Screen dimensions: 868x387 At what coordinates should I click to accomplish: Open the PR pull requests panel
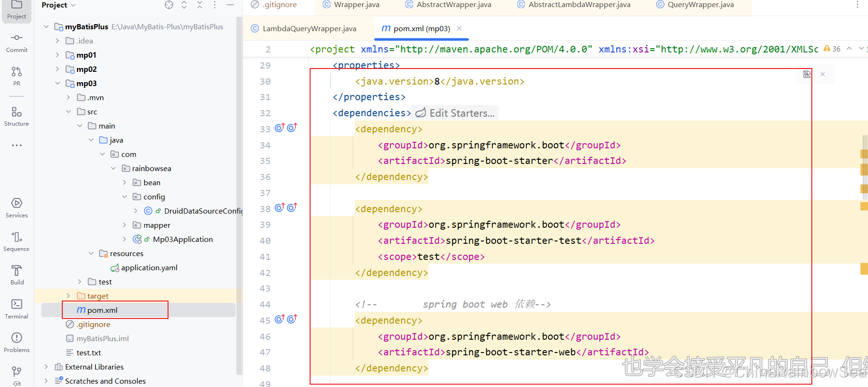[x=17, y=76]
